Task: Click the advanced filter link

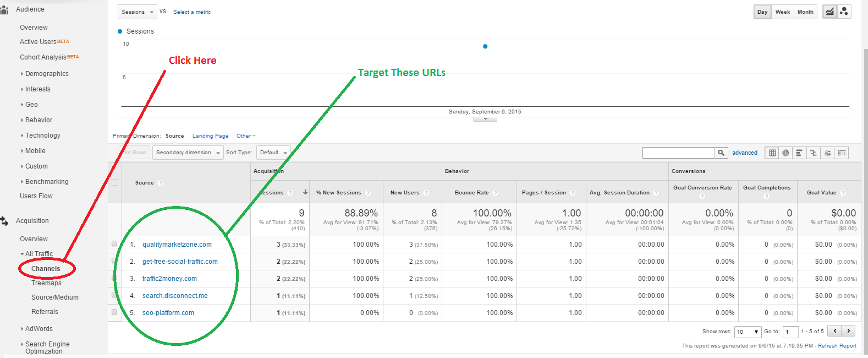Action: coord(745,153)
